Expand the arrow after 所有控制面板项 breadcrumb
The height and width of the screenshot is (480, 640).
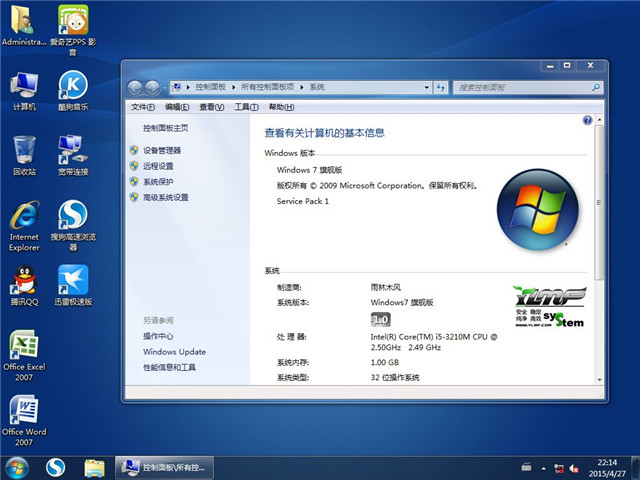coord(302,87)
